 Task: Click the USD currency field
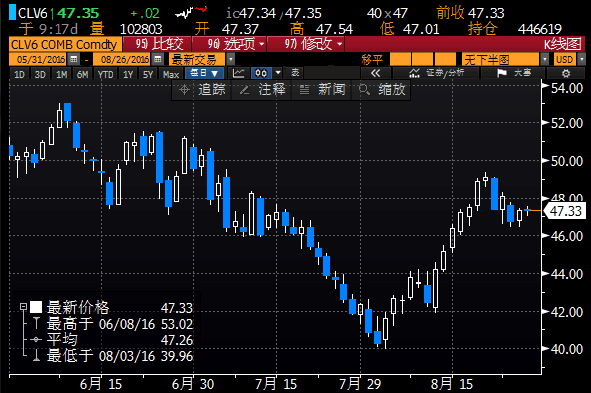click(x=565, y=59)
